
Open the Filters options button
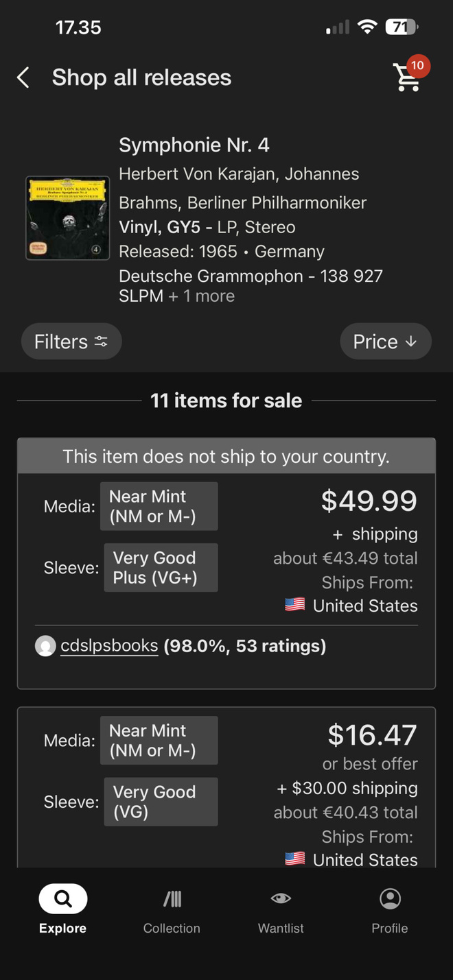pos(71,342)
